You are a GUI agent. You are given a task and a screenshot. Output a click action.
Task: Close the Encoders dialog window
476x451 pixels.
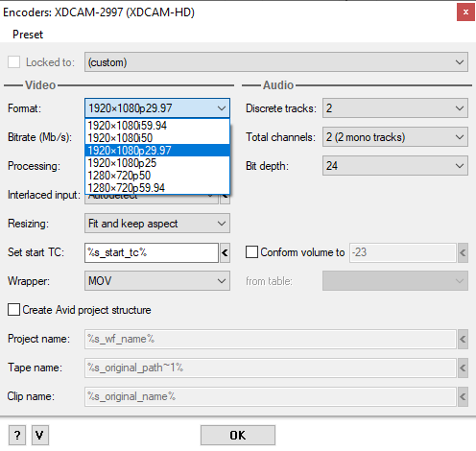pyautogui.click(x=465, y=12)
